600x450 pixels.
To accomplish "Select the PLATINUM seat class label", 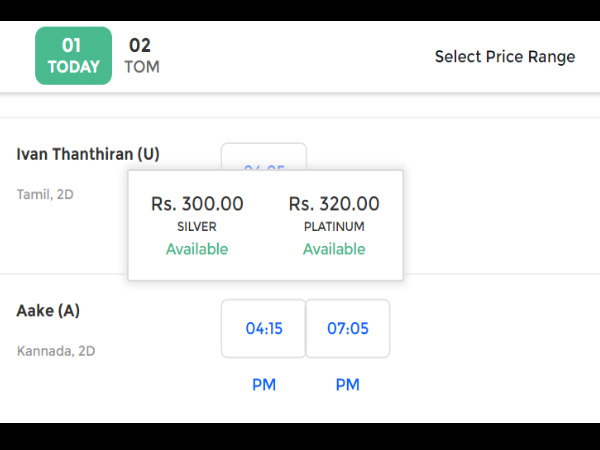I will (x=334, y=227).
